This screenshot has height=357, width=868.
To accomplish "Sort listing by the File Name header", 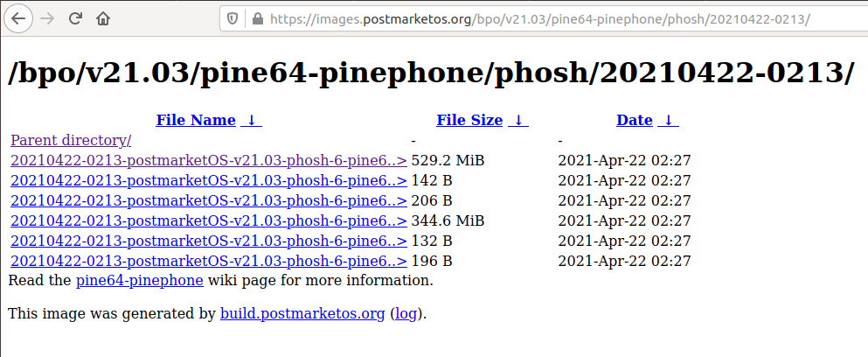I will click(x=196, y=120).
